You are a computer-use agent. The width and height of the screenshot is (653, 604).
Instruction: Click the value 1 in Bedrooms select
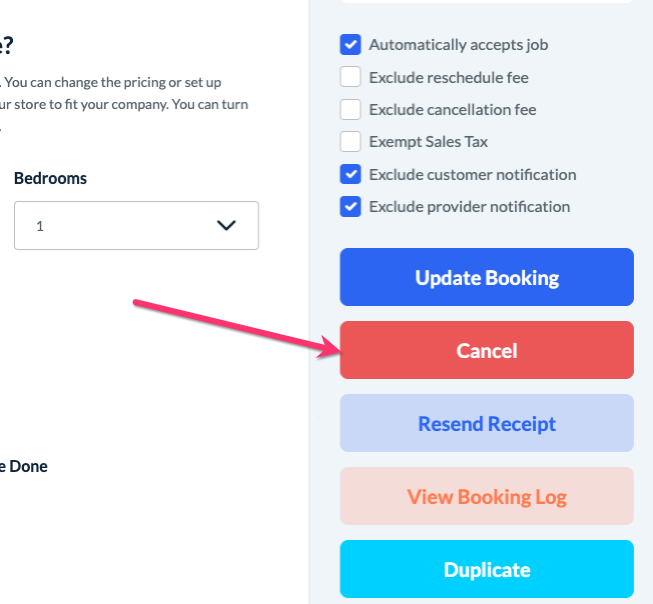(40, 226)
